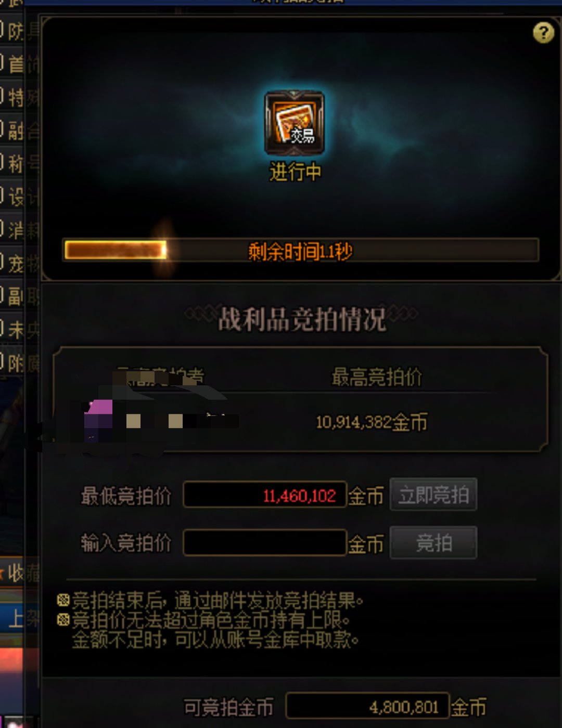Click the 最低竞拍价 field showing 11,460,102
Viewport: 562px width, 728px height.
(x=265, y=495)
